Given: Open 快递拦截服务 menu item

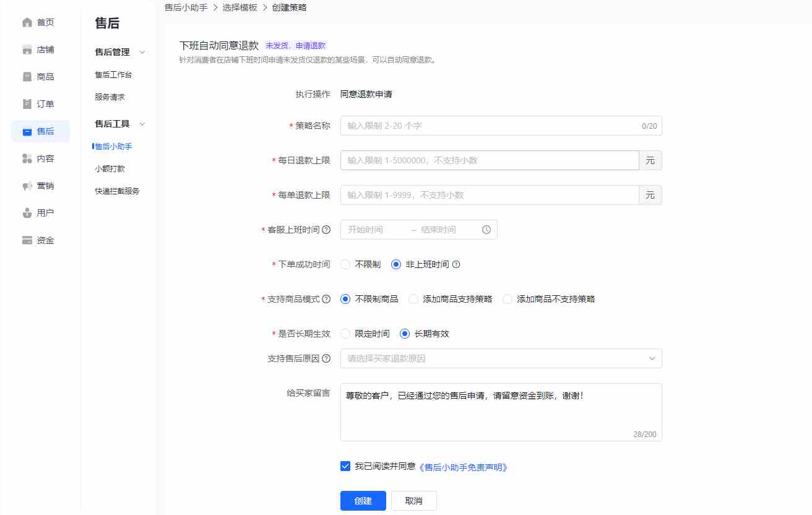Looking at the screenshot, I should (117, 191).
